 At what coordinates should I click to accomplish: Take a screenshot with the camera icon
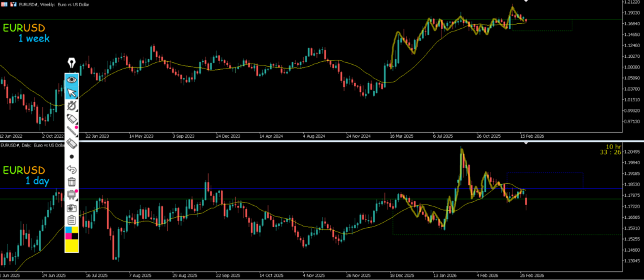pyautogui.click(x=72, y=207)
